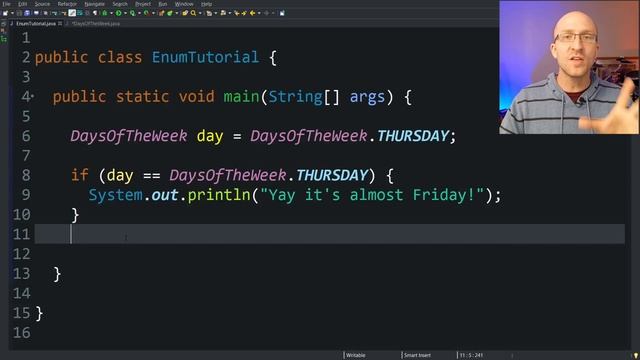Open the Edit menu

23,4
